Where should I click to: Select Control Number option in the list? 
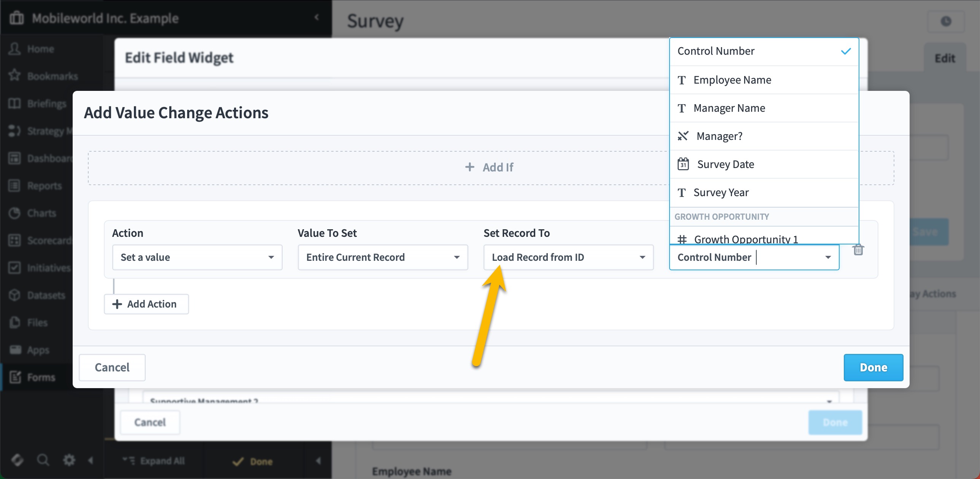(x=764, y=51)
